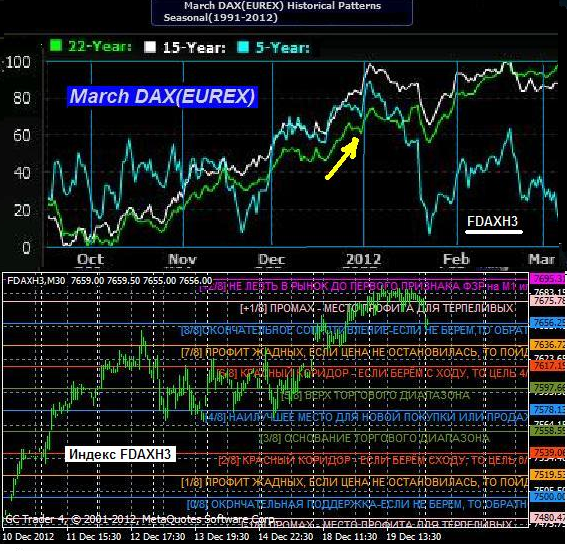Click the '11 Dec 15:30' time axis label

click(94, 536)
